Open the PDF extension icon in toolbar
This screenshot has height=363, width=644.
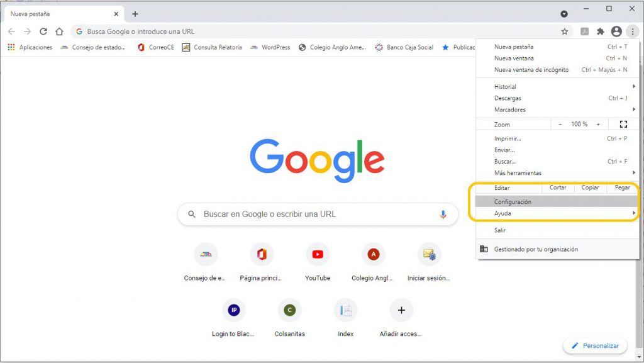pyautogui.click(x=584, y=31)
